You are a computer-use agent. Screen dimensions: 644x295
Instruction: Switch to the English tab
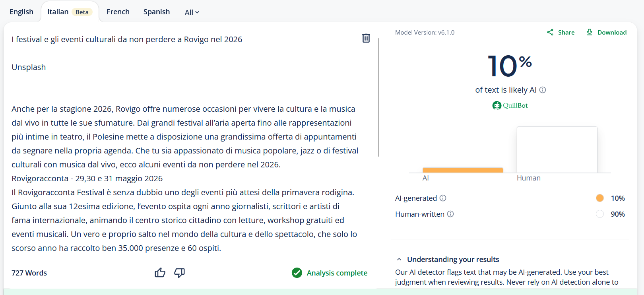[21, 12]
